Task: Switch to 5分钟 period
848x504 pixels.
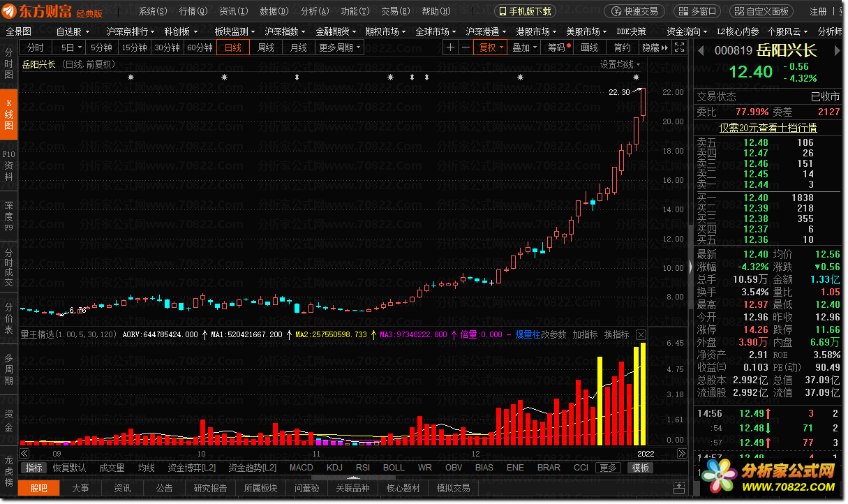Action: 101,47
